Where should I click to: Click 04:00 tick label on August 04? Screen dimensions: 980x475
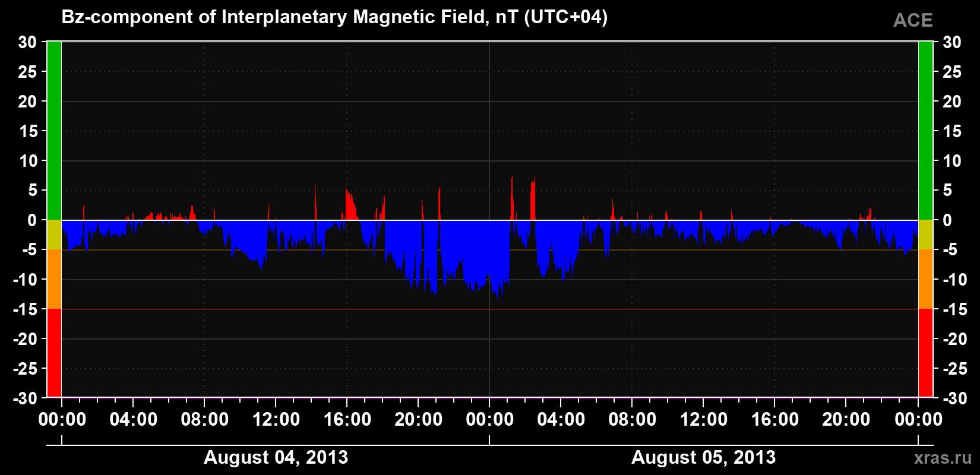pos(134,420)
